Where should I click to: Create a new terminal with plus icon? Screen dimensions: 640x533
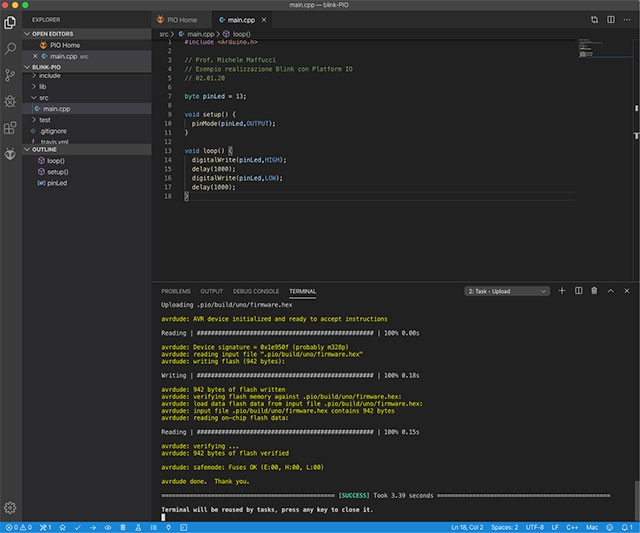(562, 291)
